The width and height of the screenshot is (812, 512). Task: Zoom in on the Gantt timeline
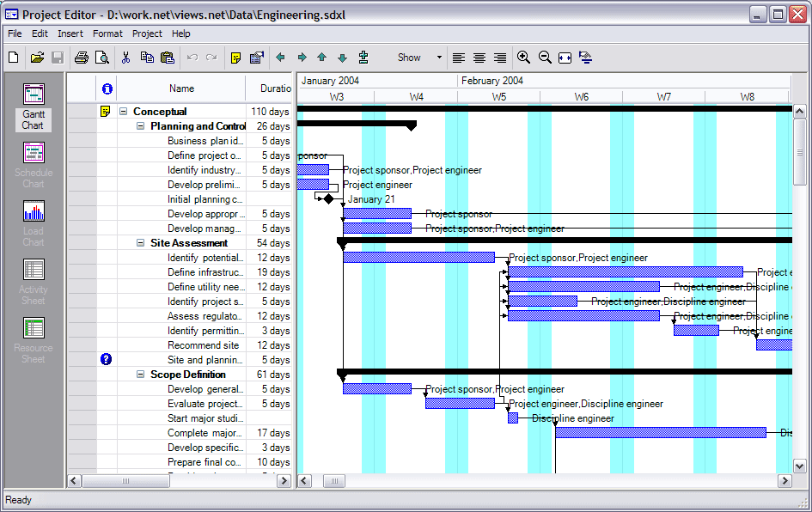[523, 58]
